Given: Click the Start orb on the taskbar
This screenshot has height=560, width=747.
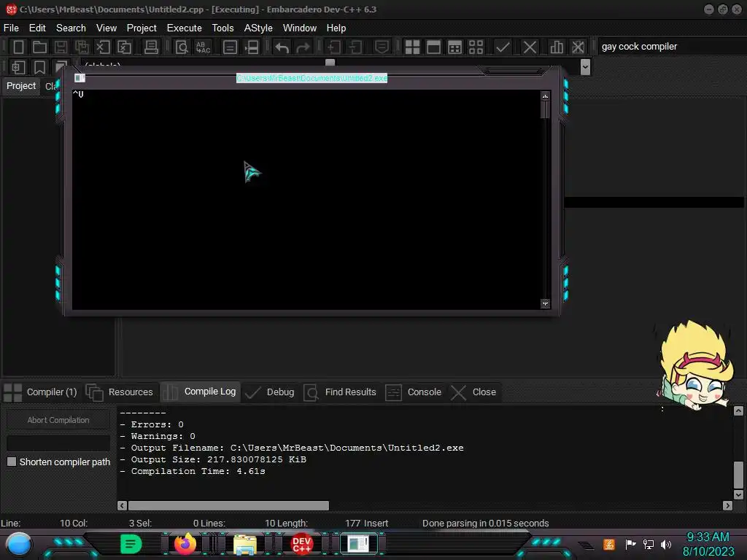Looking at the screenshot, I should (x=19, y=544).
